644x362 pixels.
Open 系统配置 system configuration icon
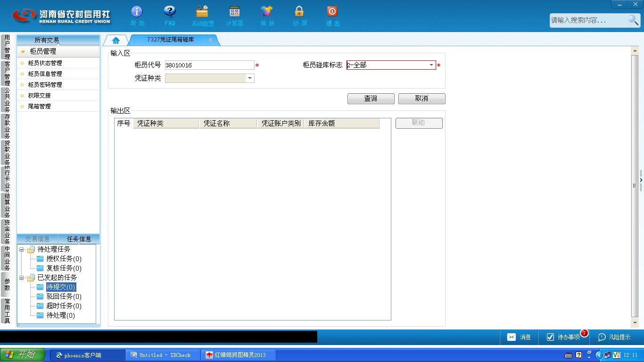coord(202,11)
